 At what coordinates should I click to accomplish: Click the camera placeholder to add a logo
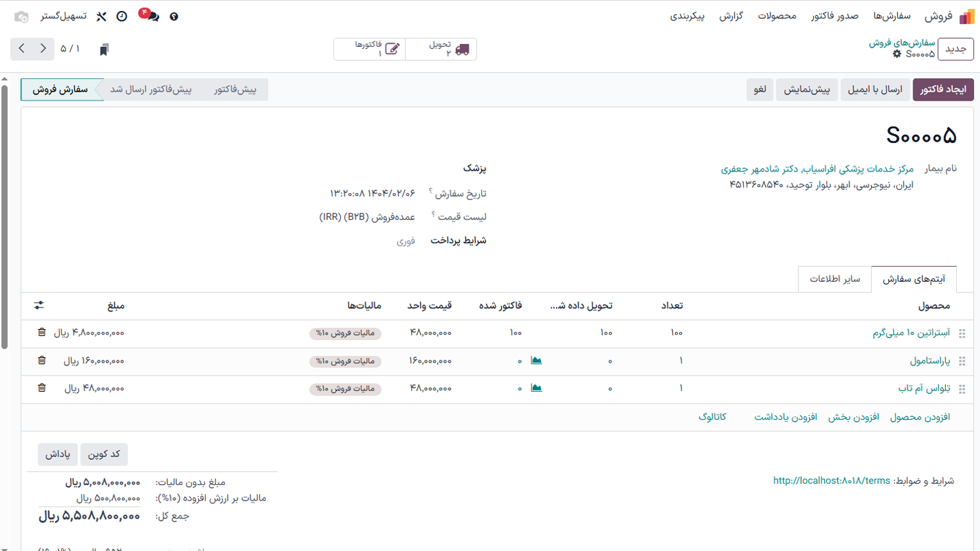[x=20, y=16]
